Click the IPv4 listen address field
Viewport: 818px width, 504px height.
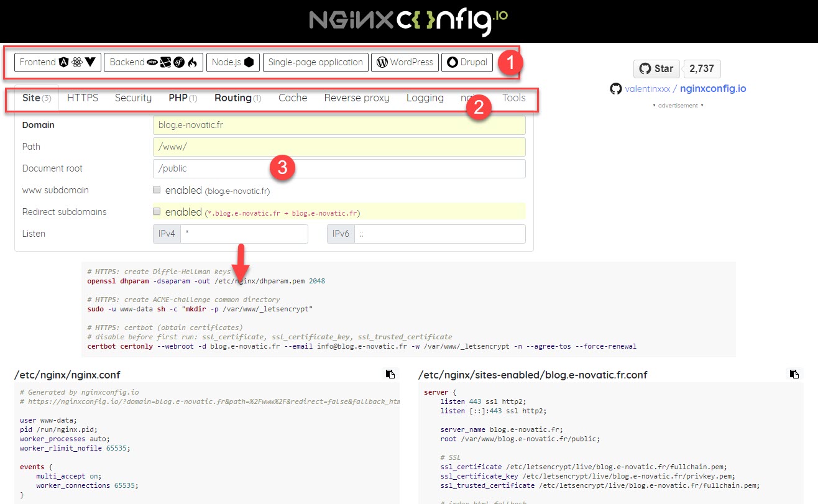[x=244, y=234]
